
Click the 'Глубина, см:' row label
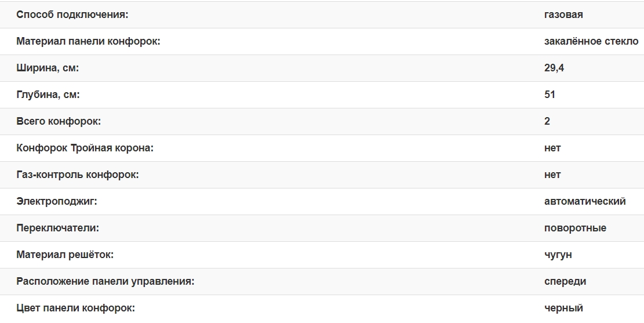48,95
